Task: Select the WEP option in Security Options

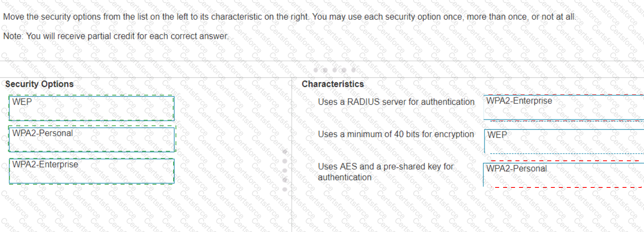Action: point(91,108)
